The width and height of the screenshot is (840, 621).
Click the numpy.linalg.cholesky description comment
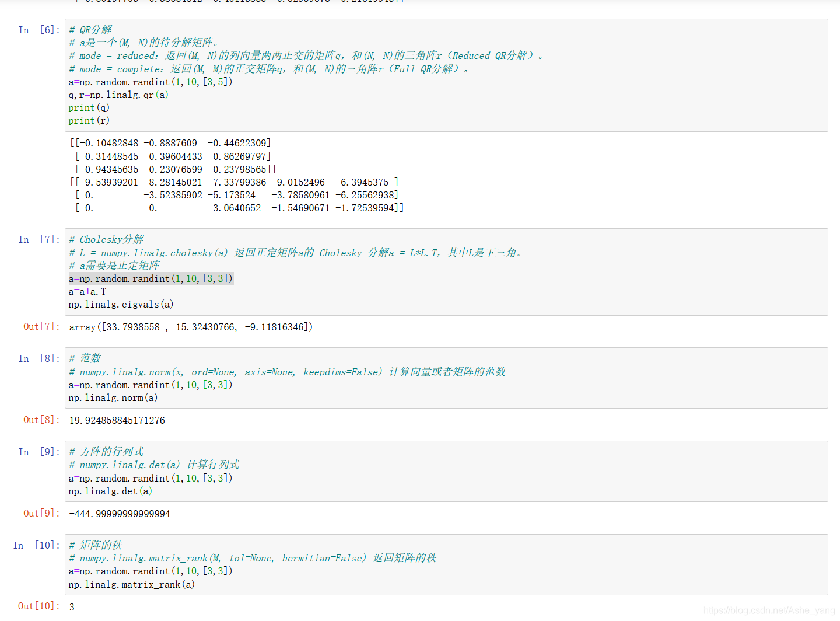(296, 253)
